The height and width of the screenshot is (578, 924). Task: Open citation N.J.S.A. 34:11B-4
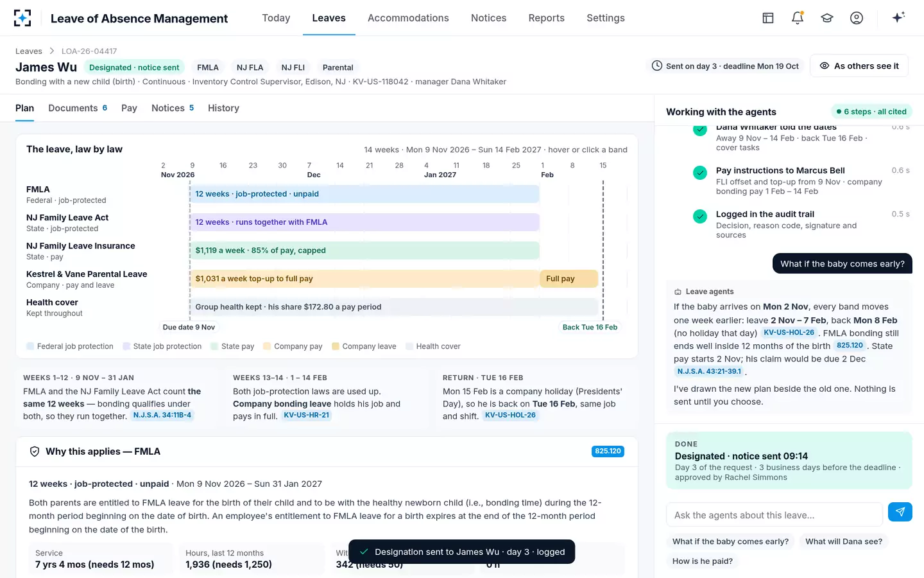coord(162,416)
